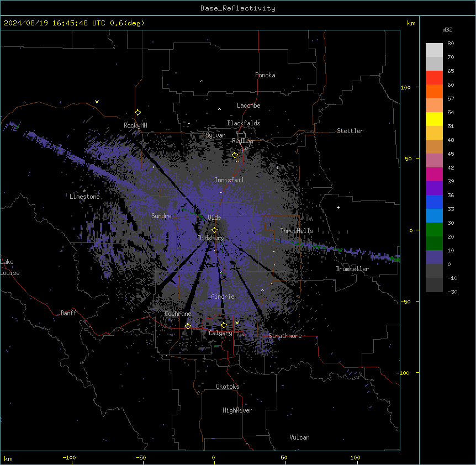
Task: Click the yellow diamond marker above RockyMH
Action: pos(138,113)
